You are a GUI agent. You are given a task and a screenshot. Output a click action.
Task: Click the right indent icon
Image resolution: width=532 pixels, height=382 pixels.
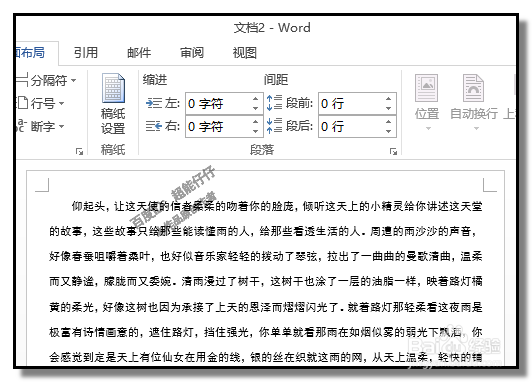154,126
